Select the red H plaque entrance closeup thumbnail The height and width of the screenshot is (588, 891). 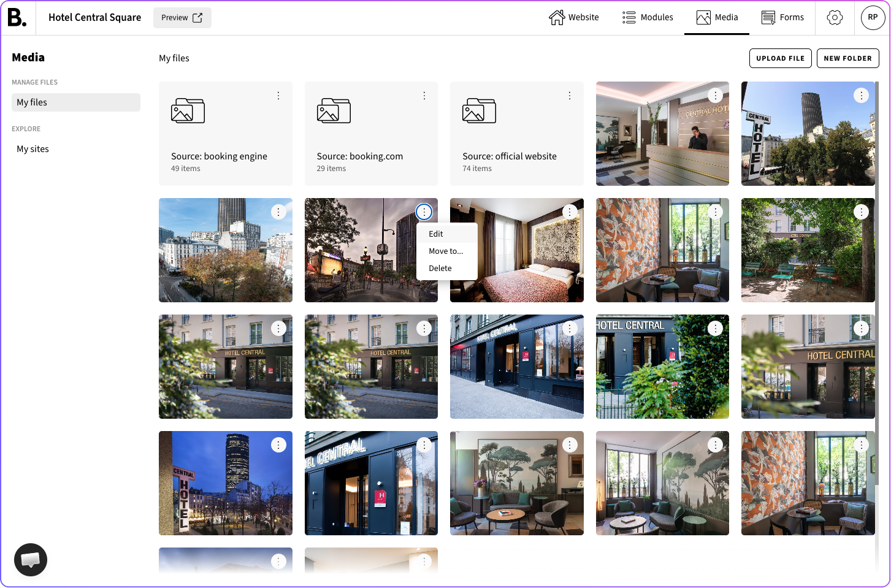pos(371,483)
